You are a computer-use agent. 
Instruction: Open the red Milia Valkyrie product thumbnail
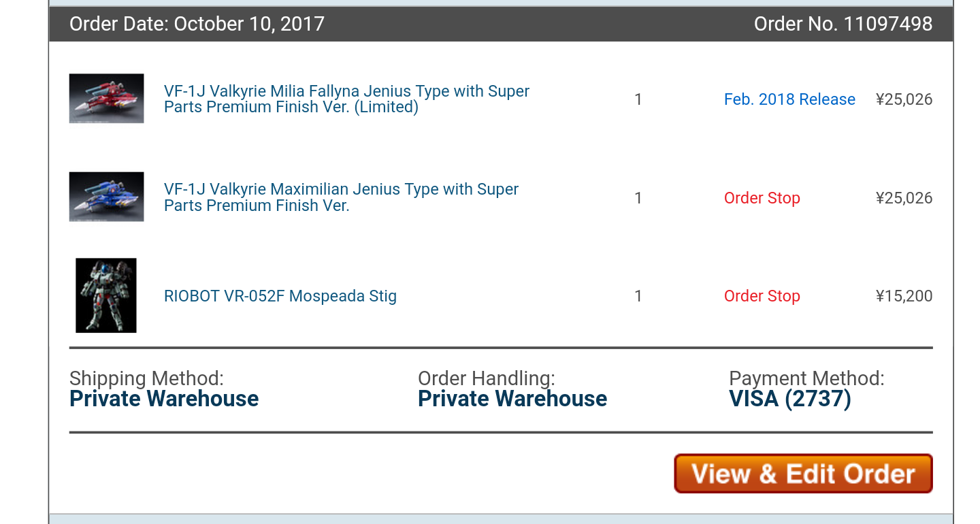106,99
